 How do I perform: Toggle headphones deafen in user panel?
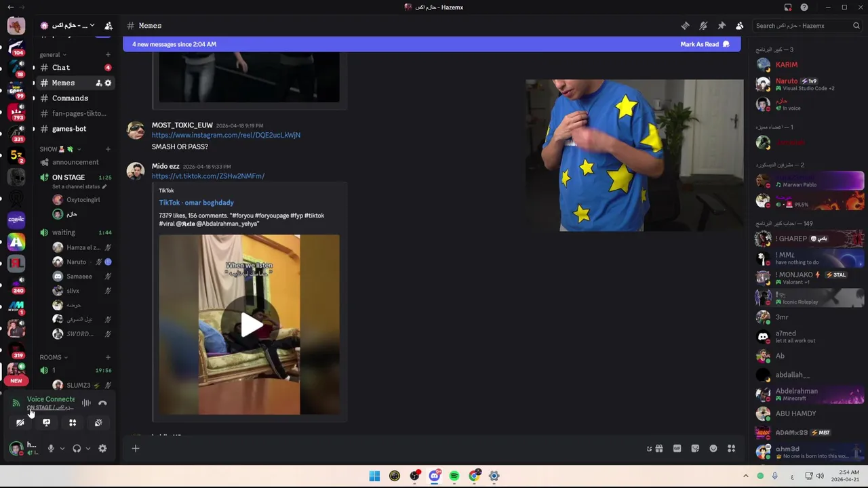tap(77, 448)
